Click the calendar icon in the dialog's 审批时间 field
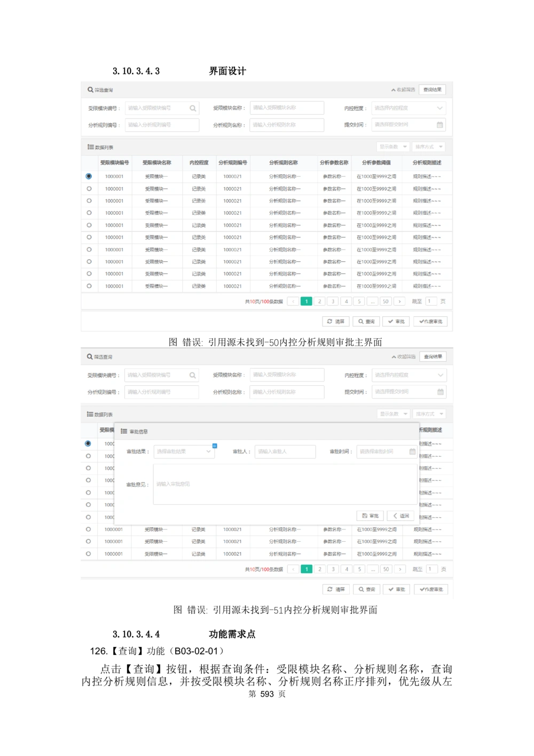The width and height of the screenshot is (534, 756). tap(412, 451)
